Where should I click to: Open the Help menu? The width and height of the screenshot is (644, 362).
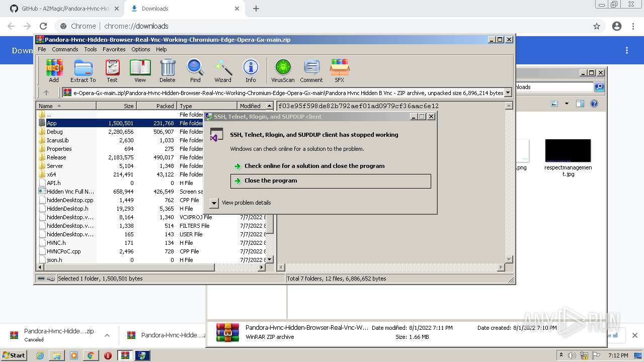click(162, 49)
